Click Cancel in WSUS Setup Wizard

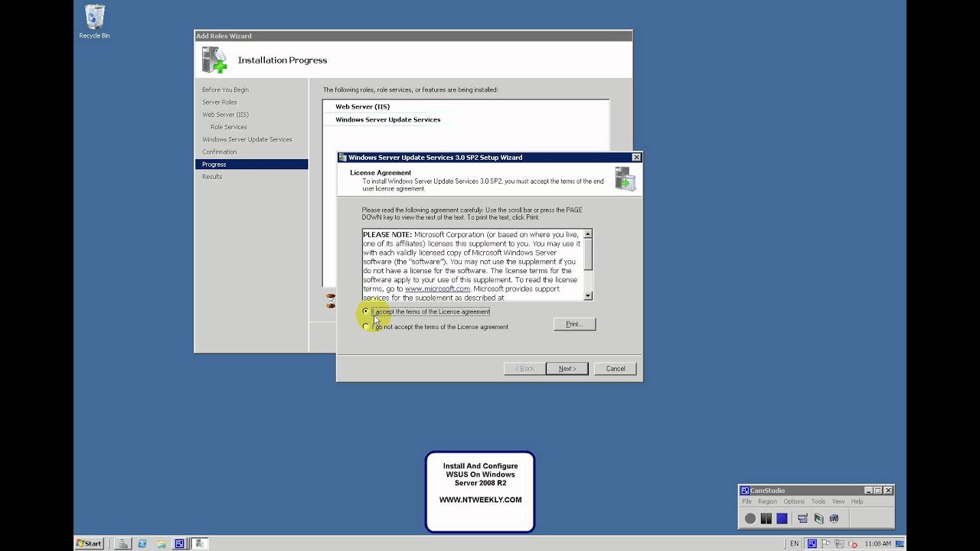[616, 369]
